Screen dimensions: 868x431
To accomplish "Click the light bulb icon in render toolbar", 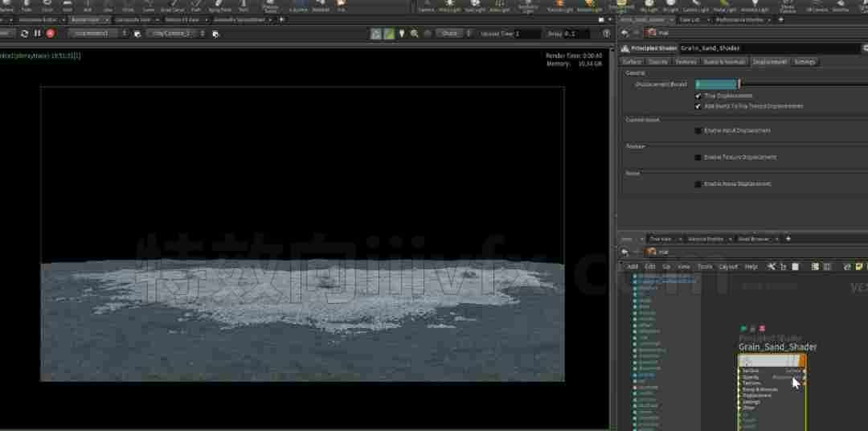I will (402, 33).
